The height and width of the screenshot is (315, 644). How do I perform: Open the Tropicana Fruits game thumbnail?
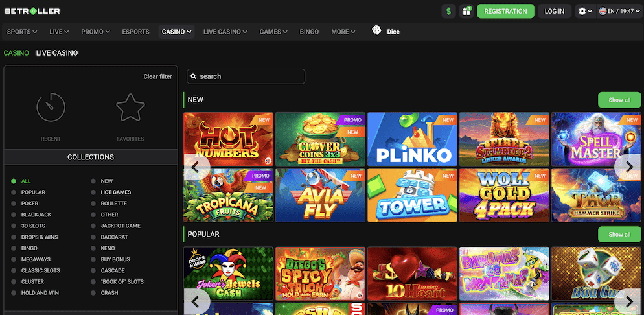[228, 195]
